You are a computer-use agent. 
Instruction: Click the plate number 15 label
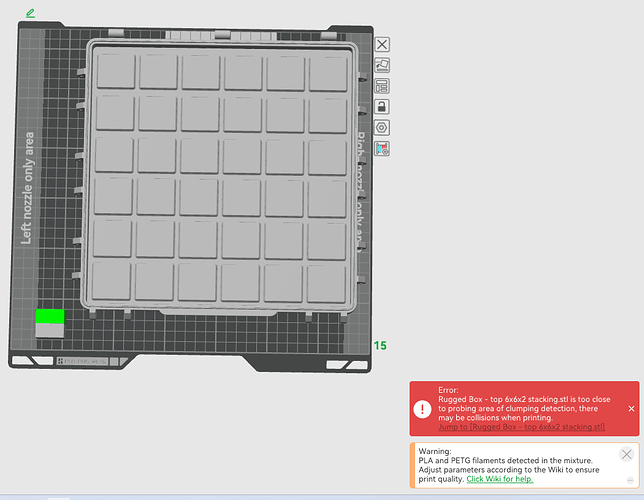(x=380, y=346)
